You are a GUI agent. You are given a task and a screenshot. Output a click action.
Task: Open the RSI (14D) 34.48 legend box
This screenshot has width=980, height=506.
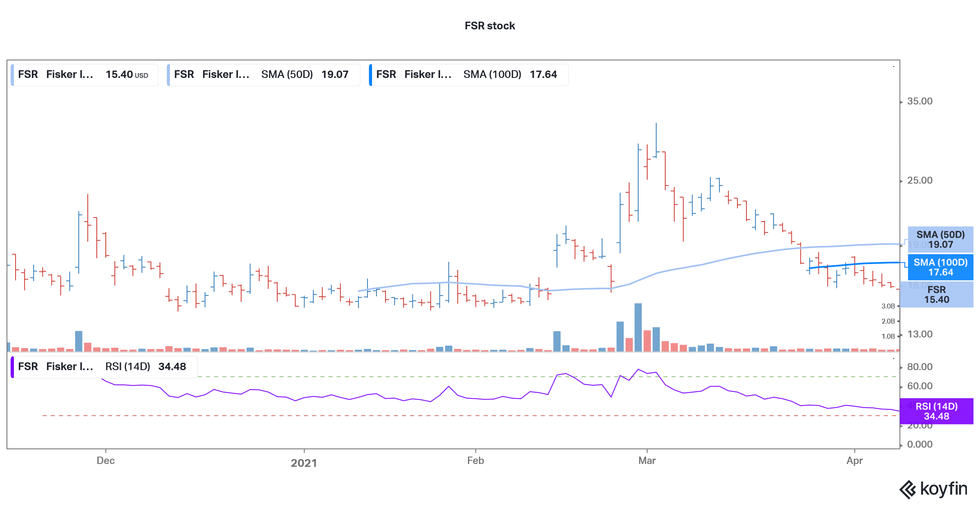pos(105,367)
